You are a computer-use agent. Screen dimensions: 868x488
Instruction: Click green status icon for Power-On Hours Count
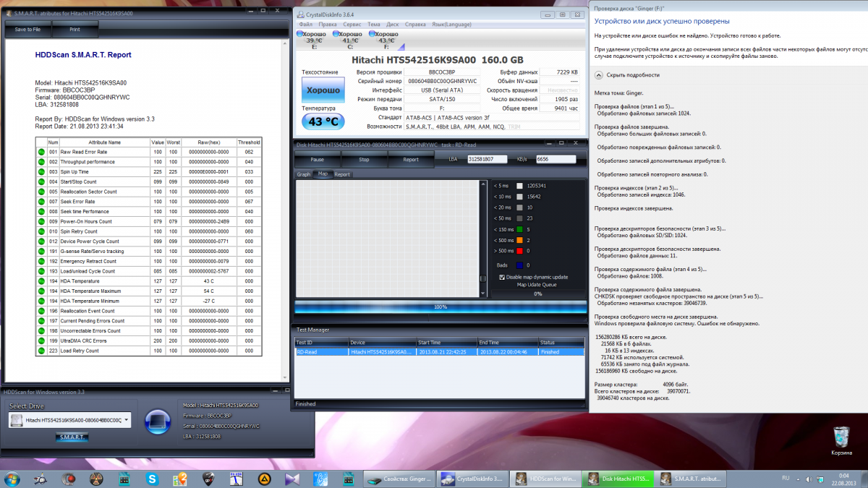pos(41,221)
